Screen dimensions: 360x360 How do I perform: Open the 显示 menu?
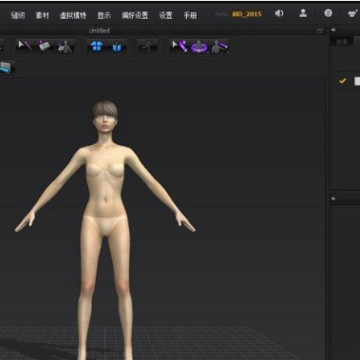(x=104, y=15)
